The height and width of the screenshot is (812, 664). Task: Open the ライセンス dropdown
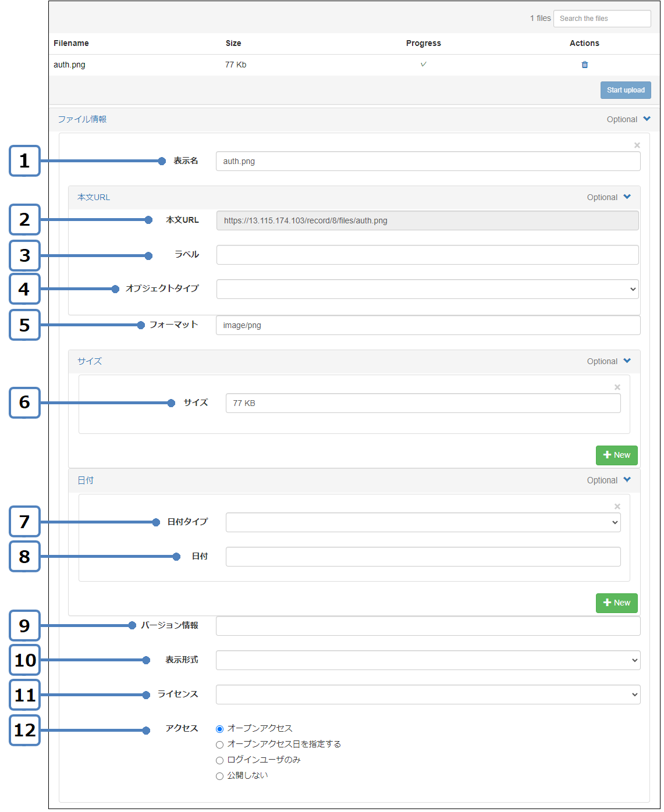tap(428, 695)
